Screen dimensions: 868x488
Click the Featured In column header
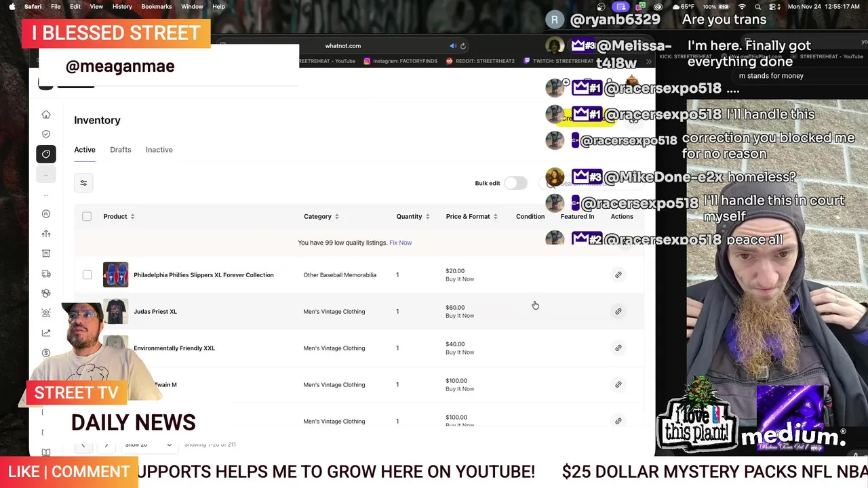tap(577, 217)
